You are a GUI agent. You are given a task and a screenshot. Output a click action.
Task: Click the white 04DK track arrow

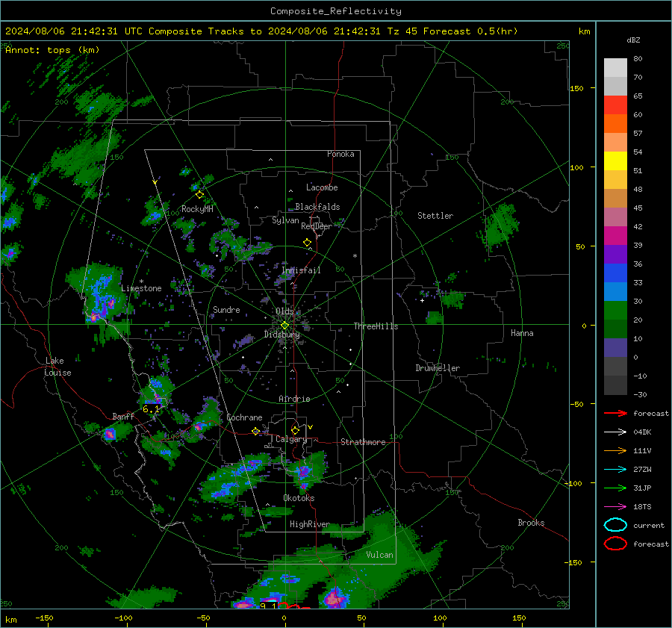tap(615, 432)
